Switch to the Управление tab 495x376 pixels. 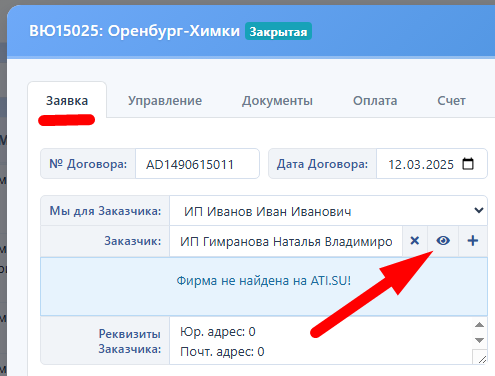coord(165,100)
